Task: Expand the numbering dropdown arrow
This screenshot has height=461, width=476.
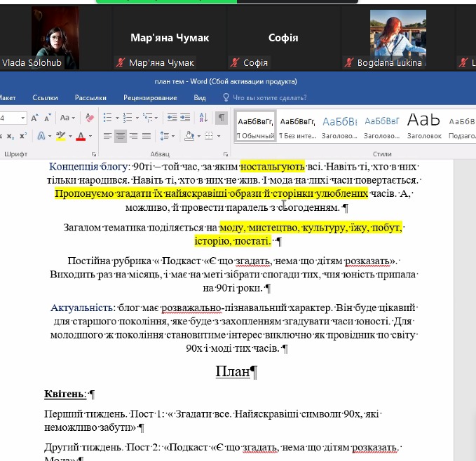Action: click(137, 118)
